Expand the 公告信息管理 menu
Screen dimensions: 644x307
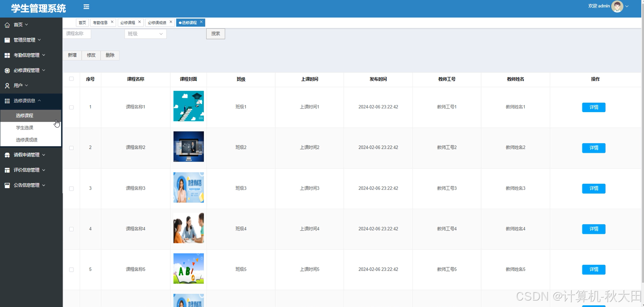click(44, 185)
